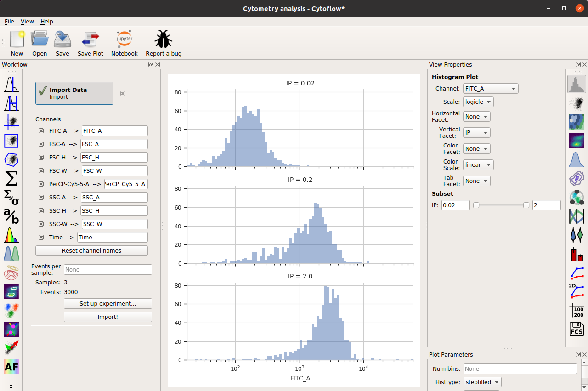Toggle the FITC-A channel checkbox
Image resolution: width=588 pixels, height=391 pixels.
[x=41, y=131]
